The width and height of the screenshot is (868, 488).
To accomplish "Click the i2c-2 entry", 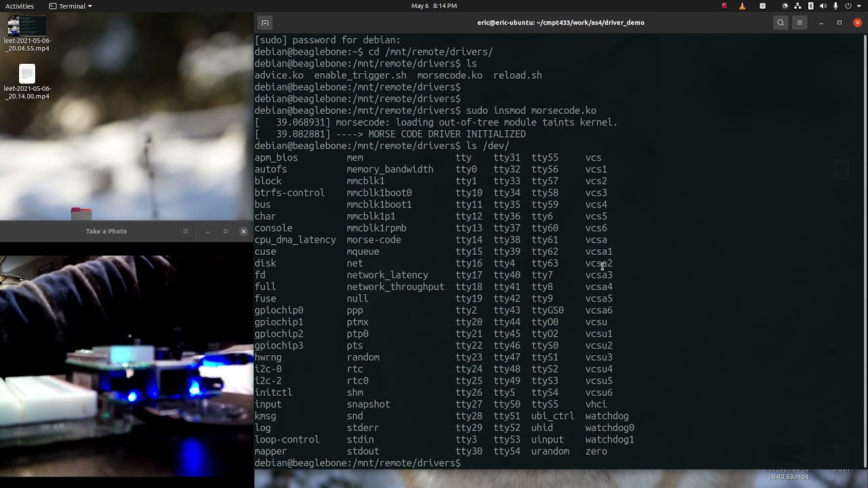I will pyautogui.click(x=268, y=381).
